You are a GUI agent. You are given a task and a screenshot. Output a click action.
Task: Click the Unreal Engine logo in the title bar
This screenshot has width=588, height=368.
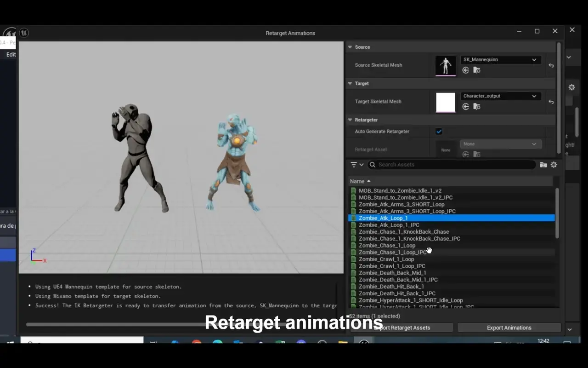(24, 33)
